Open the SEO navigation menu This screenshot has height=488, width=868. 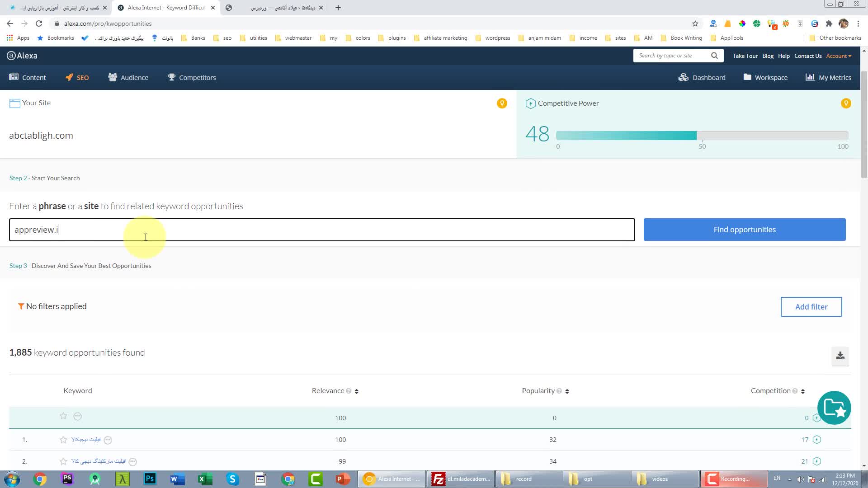[77, 78]
